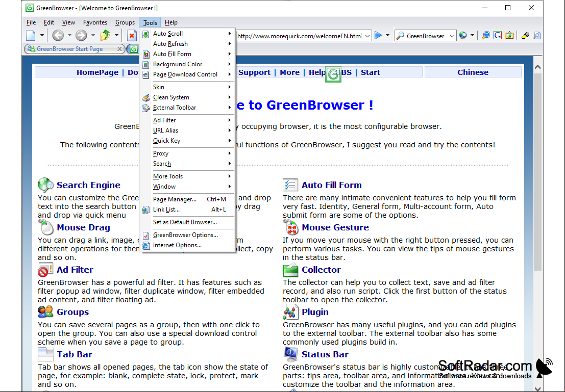The height and width of the screenshot is (392, 565).
Task: Open the Go button dropdown arrow
Action: pos(388,35)
